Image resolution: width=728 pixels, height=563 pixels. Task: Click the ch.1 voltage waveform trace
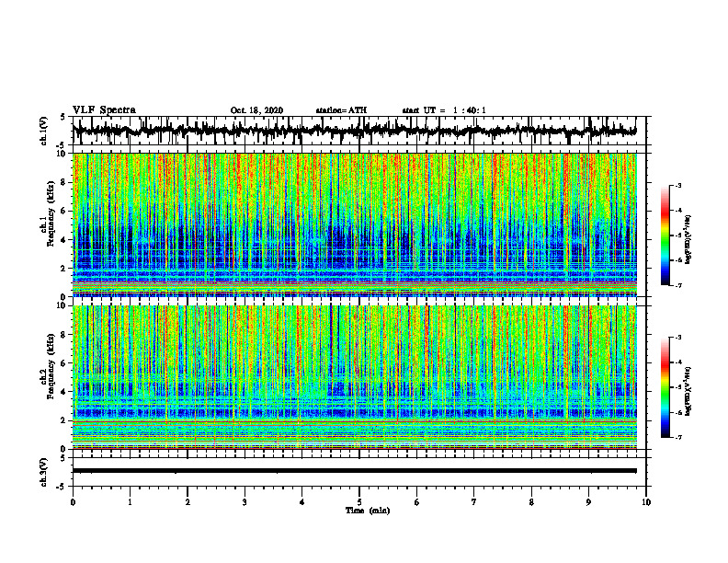click(354, 131)
